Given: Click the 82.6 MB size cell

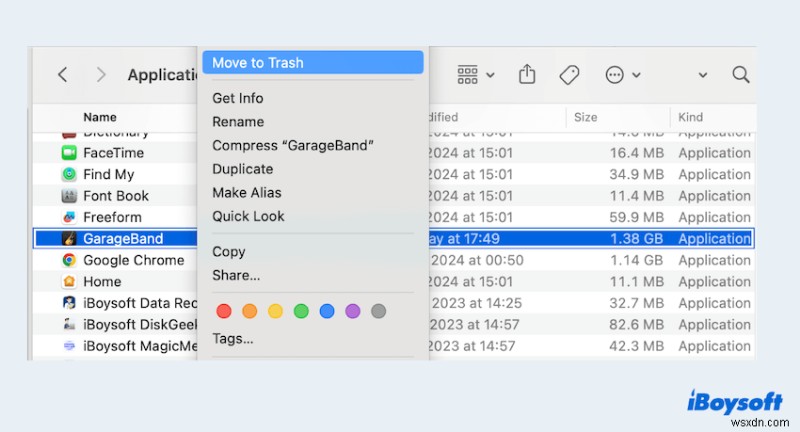Looking at the screenshot, I should pyautogui.click(x=637, y=324).
